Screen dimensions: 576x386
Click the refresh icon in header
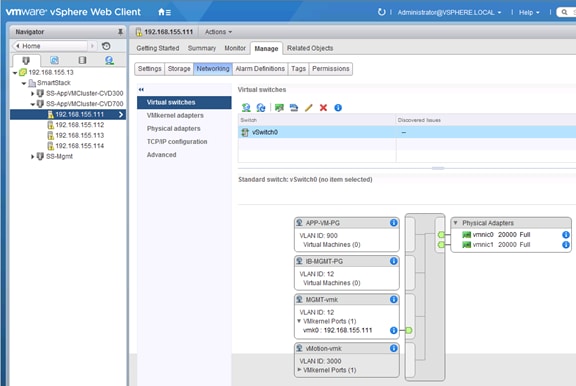pos(381,12)
